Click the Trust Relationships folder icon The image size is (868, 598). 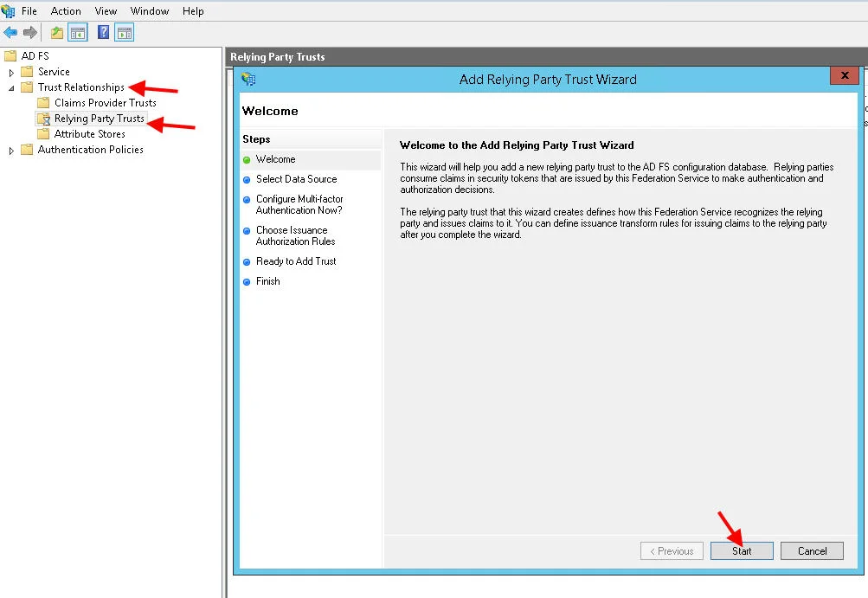pos(27,87)
